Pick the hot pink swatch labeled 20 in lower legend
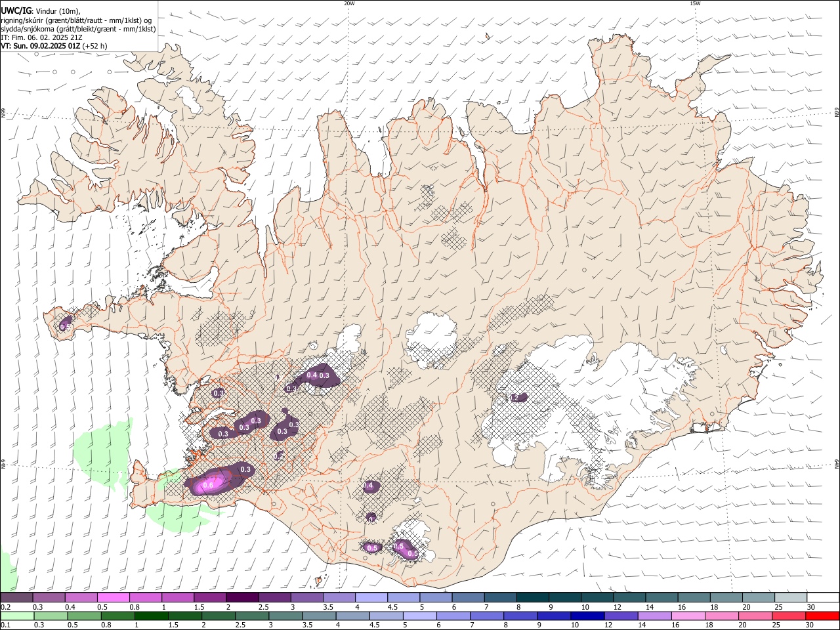Image resolution: width=840 pixels, height=630 pixels. 755,616
